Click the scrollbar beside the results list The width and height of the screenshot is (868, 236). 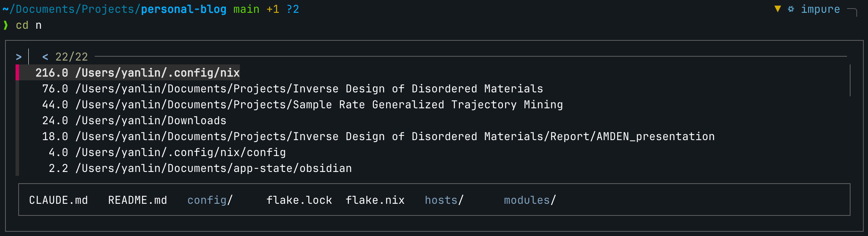coord(850,80)
